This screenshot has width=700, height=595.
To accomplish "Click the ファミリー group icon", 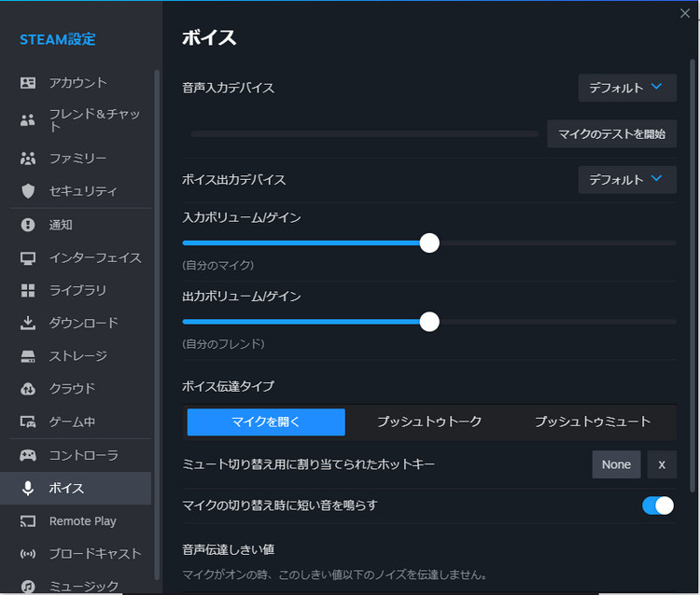I will click(28, 159).
